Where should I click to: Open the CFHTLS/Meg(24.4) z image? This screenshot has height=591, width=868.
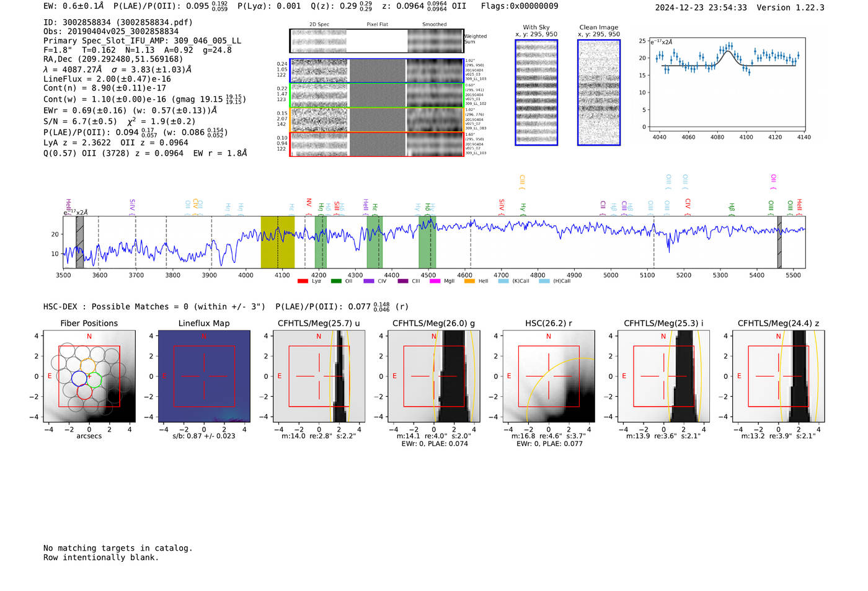[779, 376]
